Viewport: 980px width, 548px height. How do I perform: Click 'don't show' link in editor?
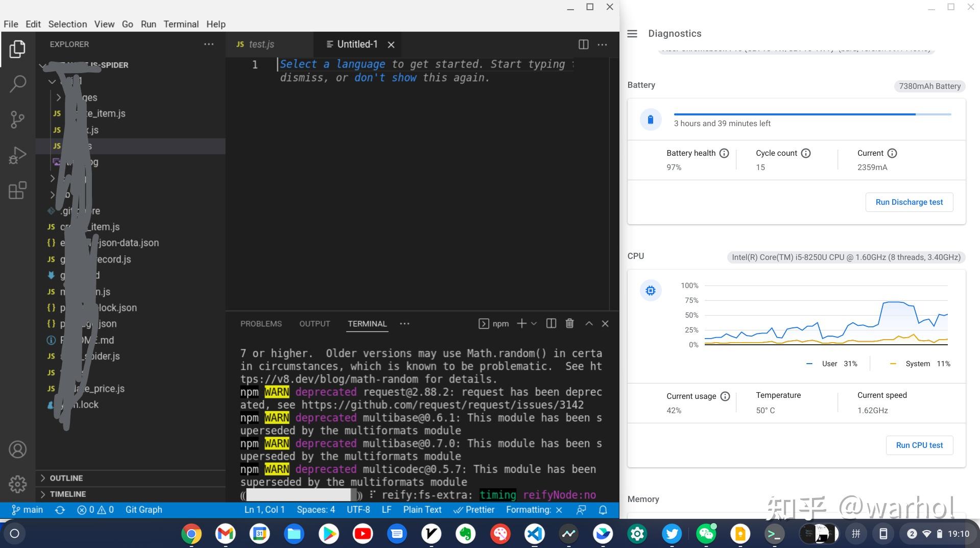coord(385,78)
